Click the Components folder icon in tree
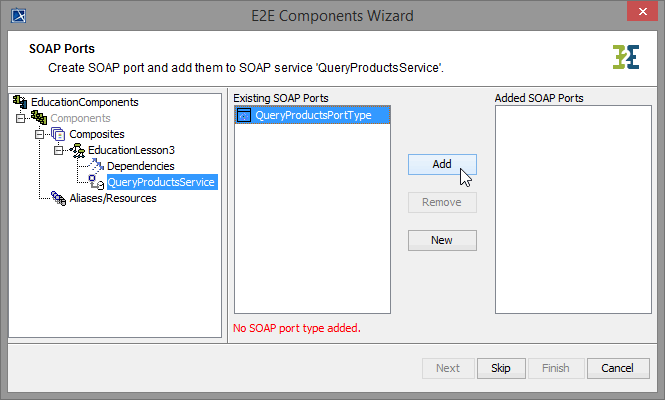This screenshot has height=400, width=665. pyautogui.click(x=39, y=118)
